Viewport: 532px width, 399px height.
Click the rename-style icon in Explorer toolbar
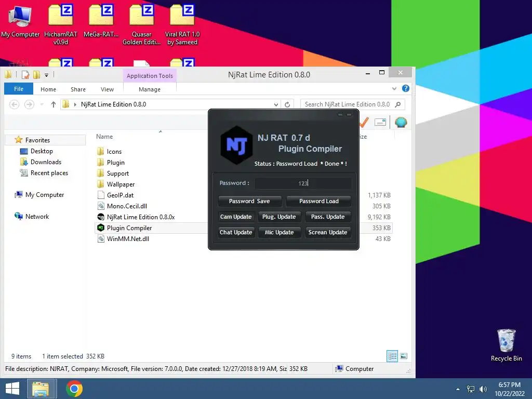click(x=380, y=122)
